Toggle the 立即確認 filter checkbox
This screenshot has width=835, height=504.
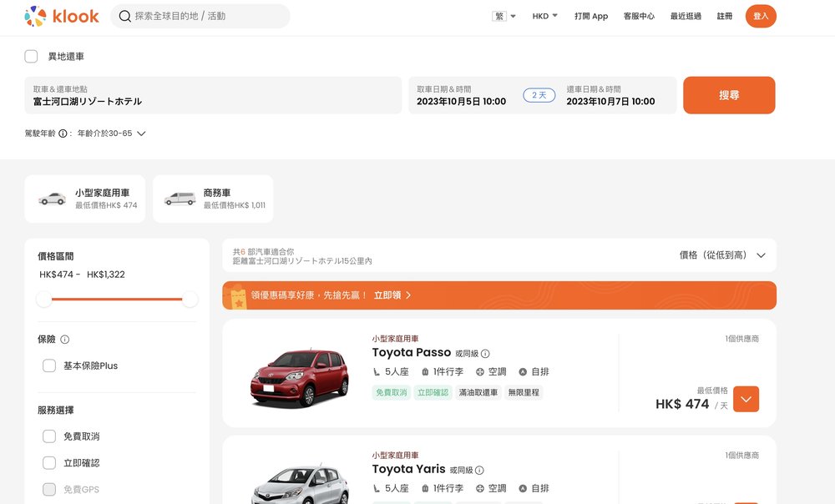49,463
